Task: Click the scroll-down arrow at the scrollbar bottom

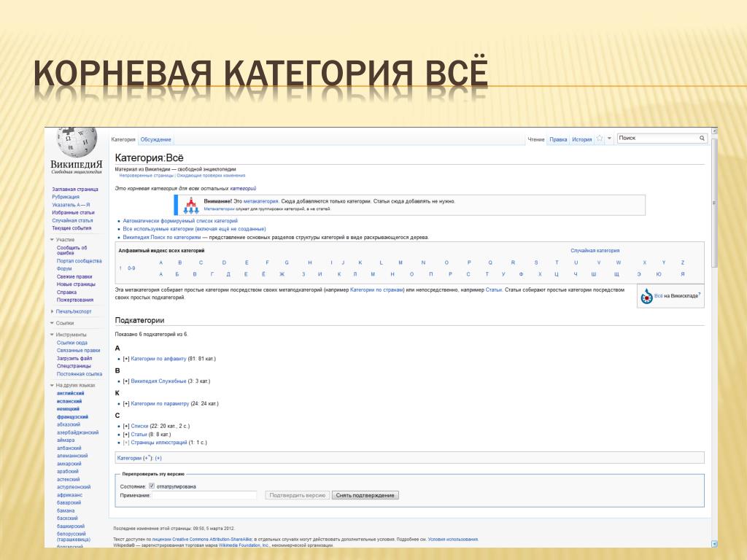Action: point(714,543)
